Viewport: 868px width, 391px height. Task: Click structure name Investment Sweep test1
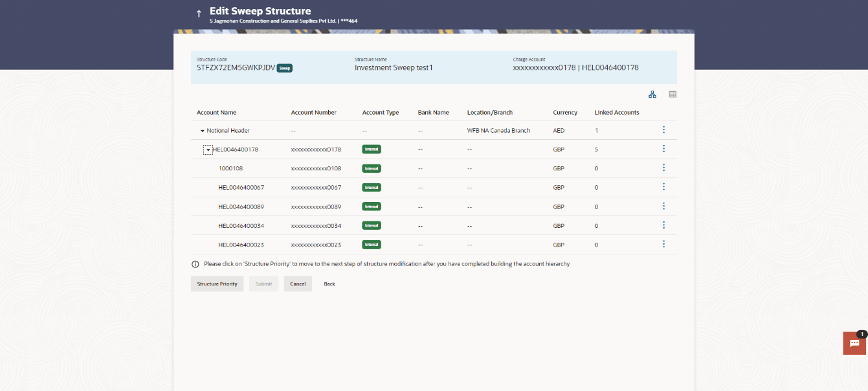(x=394, y=67)
